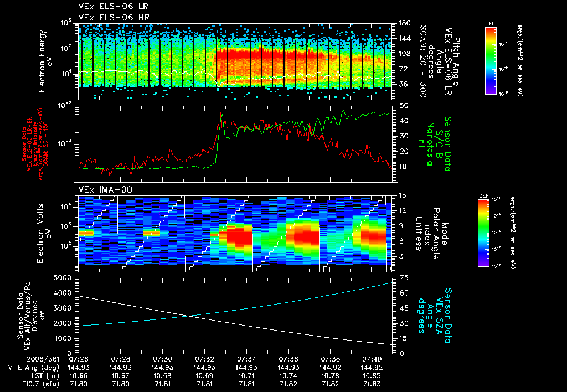
Task: Click the red Energy Intensity axis label
Action: [35, 144]
